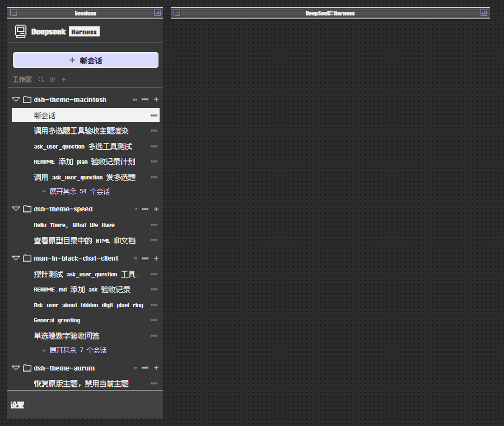Open session Ask user about hidden digit pixel ring
The image size is (504, 426).
click(88, 305)
